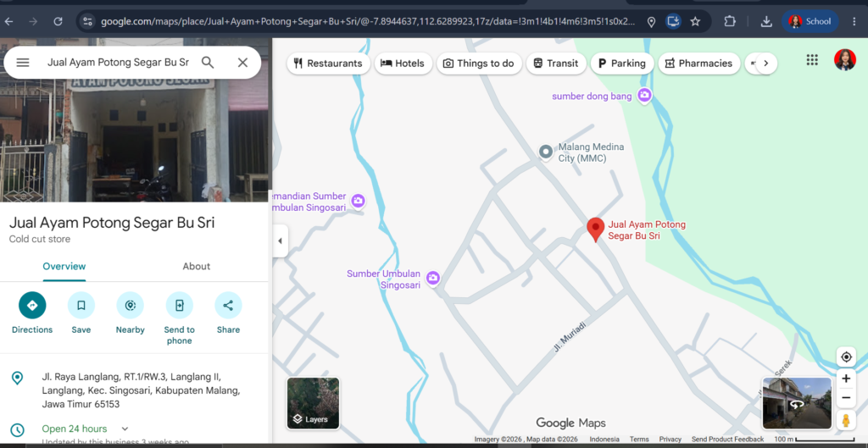Click the location permission icon in address bar
The image size is (868, 448).
(x=652, y=21)
